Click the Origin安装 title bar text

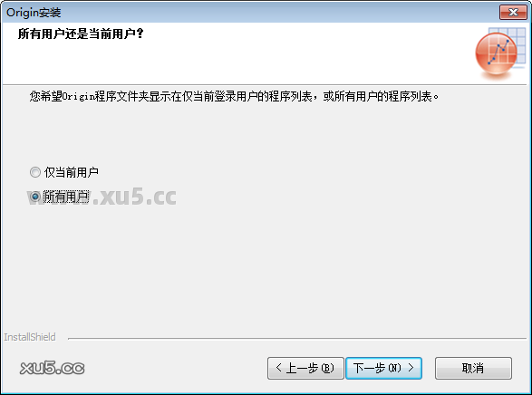(x=34, y=13)
